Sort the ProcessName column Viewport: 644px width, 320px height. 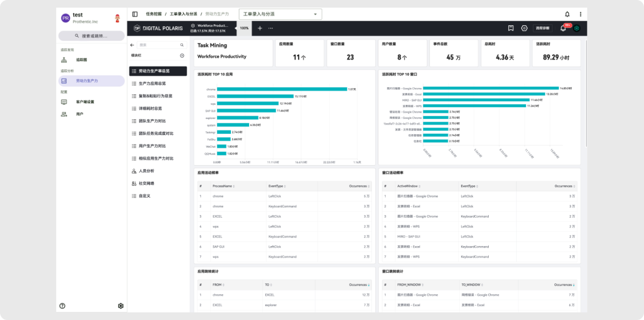[x=223, y=186]
